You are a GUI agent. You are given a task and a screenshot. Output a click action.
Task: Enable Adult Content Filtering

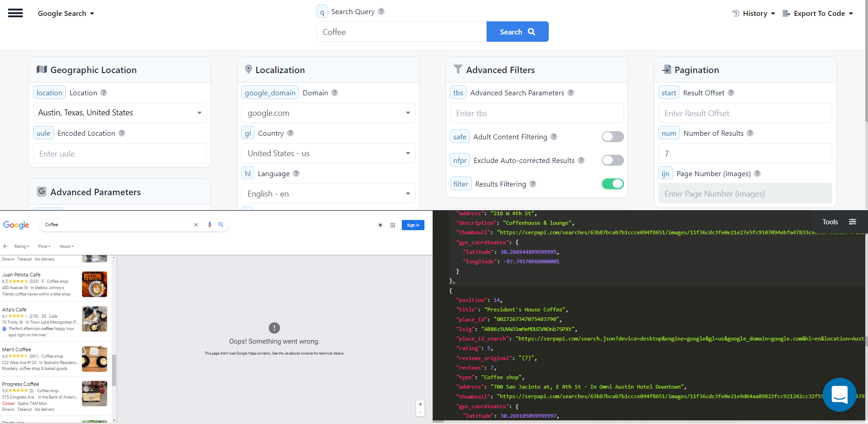point(612,136)
